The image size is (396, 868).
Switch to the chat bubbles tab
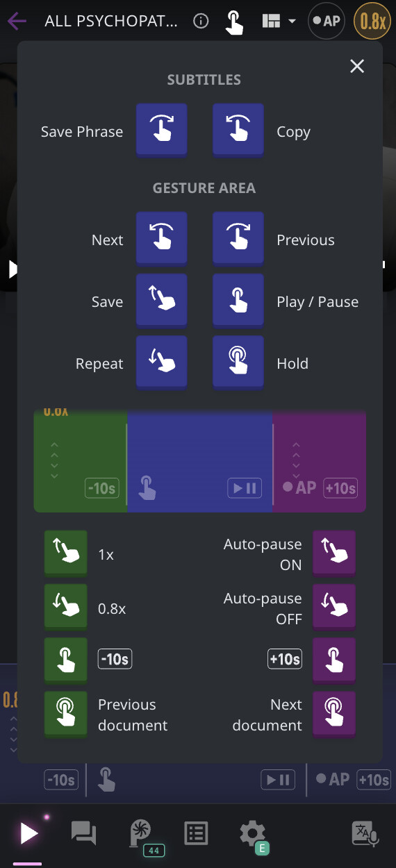pos(84,833)
